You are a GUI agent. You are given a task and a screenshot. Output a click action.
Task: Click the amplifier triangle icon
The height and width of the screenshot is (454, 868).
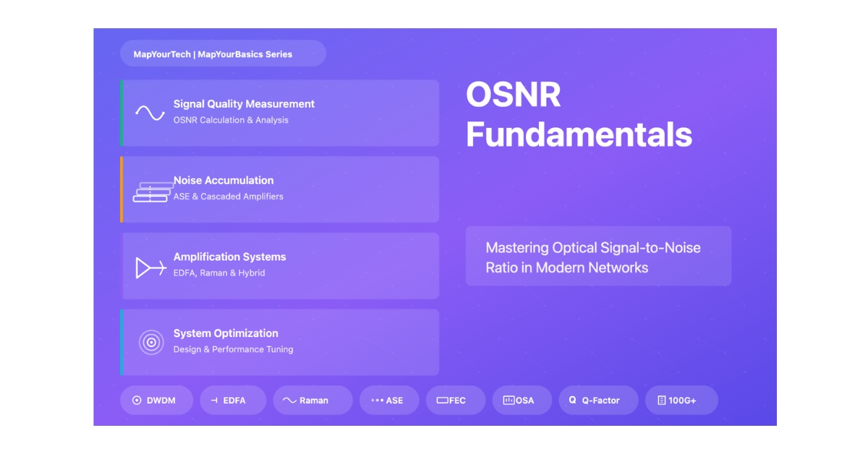click(150, 268)
